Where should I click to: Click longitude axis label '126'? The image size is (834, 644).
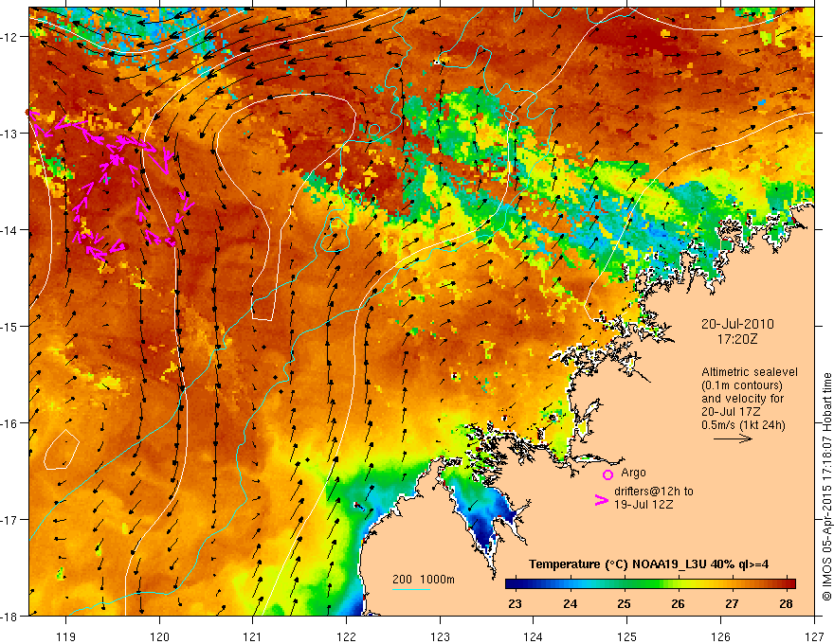pos(720,636)
